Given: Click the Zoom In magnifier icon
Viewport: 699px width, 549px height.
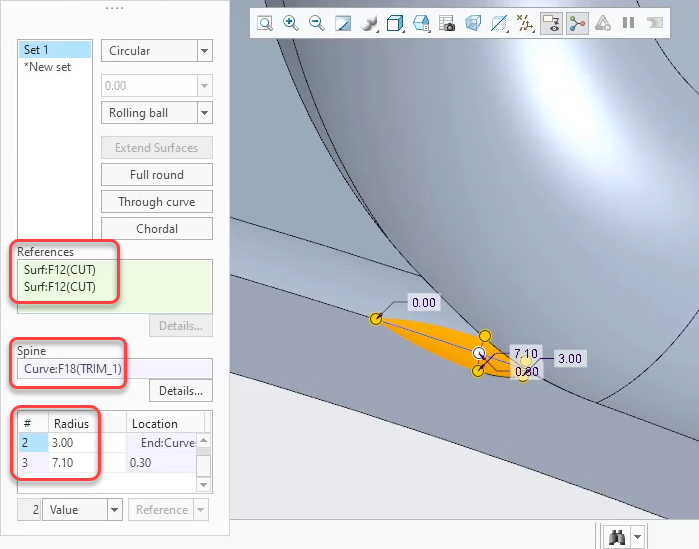Looking at the screenshot, I should click(x=291, y=22).
